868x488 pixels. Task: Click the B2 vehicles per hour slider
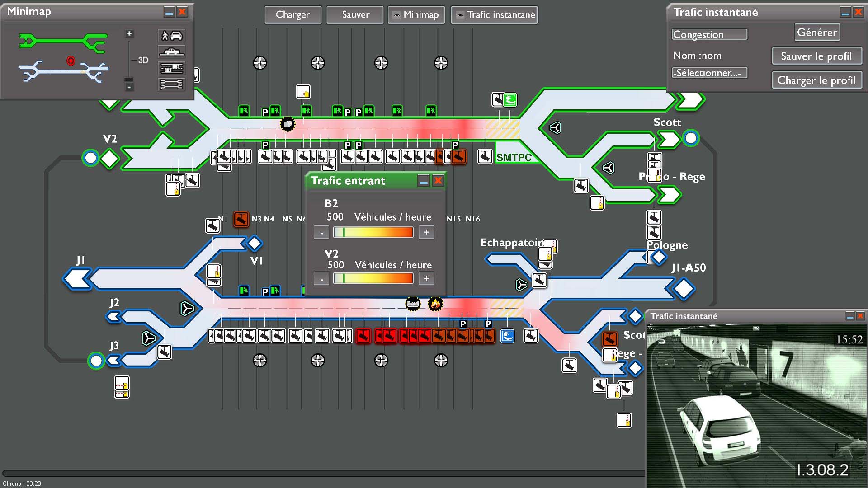coord(373,232)
